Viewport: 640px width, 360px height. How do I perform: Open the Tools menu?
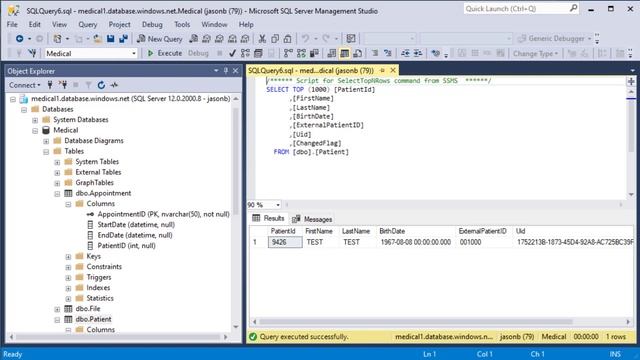pos(182,24)
